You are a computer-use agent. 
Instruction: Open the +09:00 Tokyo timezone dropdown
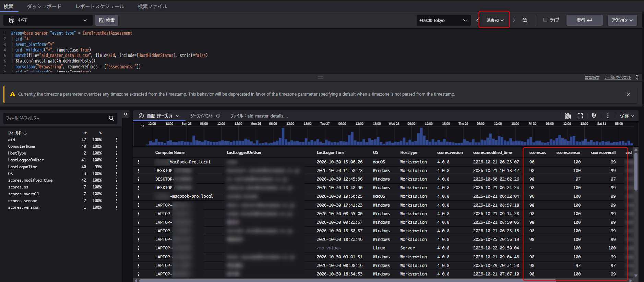443,20
